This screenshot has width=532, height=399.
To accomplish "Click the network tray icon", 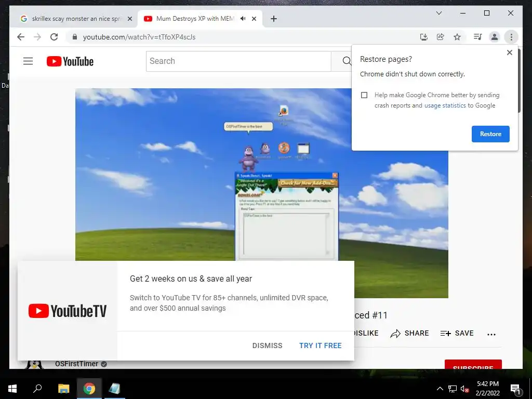I will [x=453, y=389].
